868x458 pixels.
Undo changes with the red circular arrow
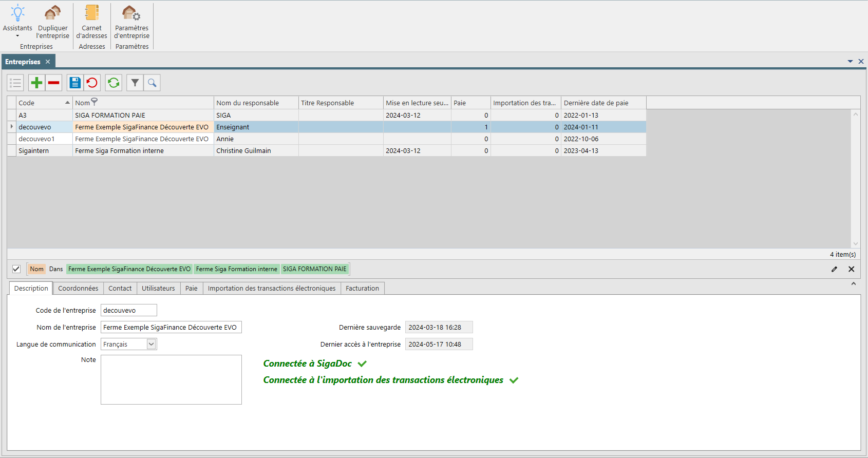point(92,83)
